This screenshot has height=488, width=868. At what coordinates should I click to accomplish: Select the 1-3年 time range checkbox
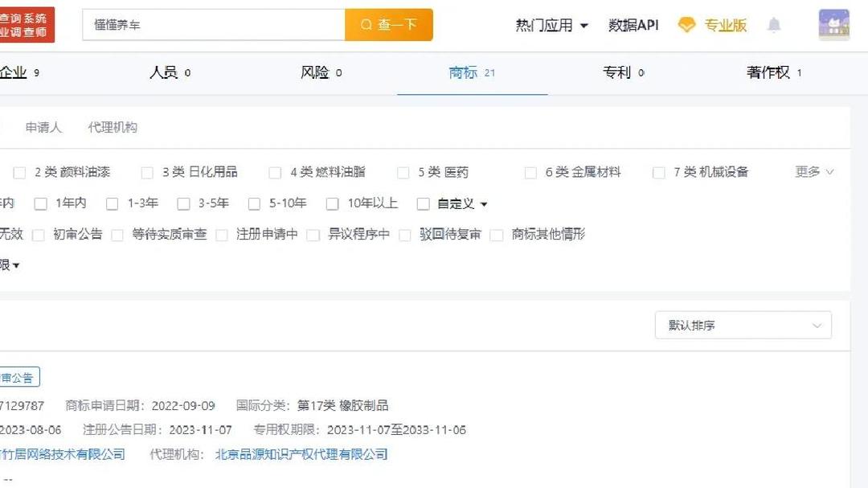[x=113, y=203]
